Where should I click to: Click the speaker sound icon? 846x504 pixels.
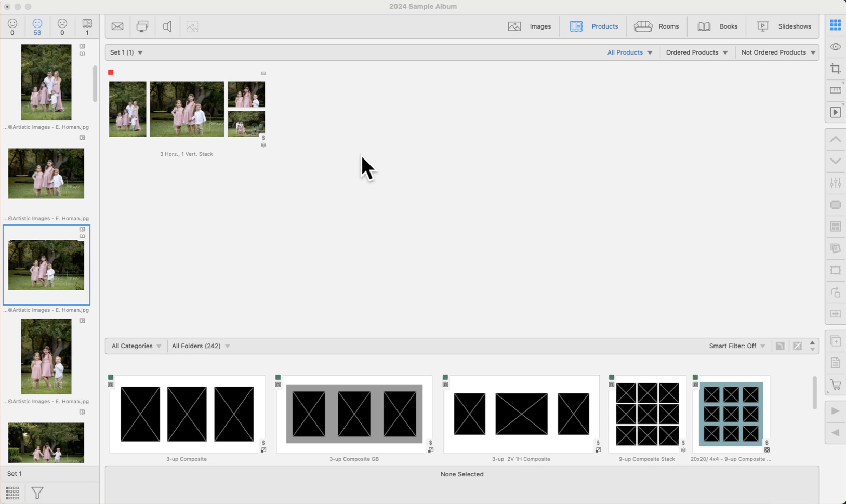point(167,26)
